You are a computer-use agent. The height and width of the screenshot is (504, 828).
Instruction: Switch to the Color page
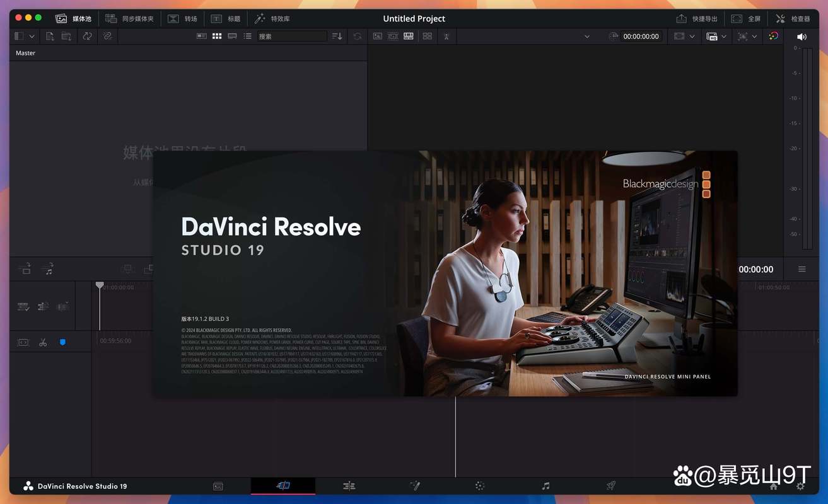pyautogui.click(x=480, y=486)
